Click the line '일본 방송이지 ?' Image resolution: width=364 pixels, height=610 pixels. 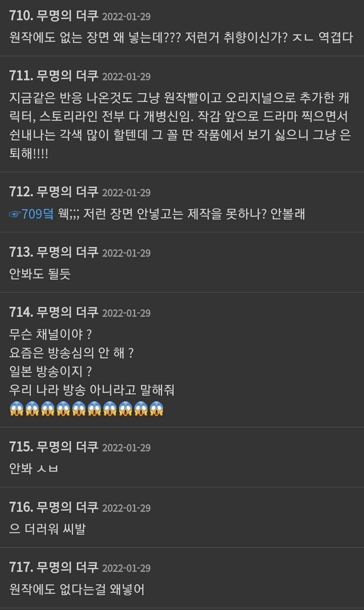pyautogui.click(x=51, y=371)
